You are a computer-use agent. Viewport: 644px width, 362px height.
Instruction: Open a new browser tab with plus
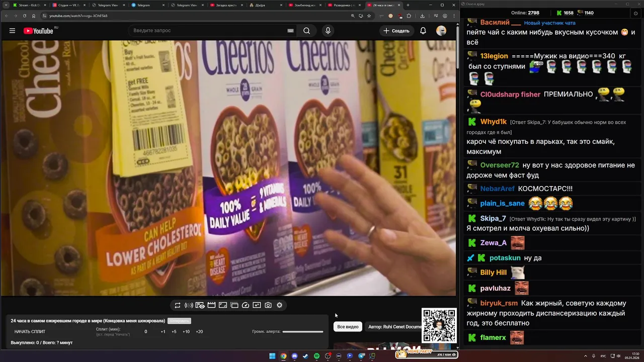click(408, 5)
